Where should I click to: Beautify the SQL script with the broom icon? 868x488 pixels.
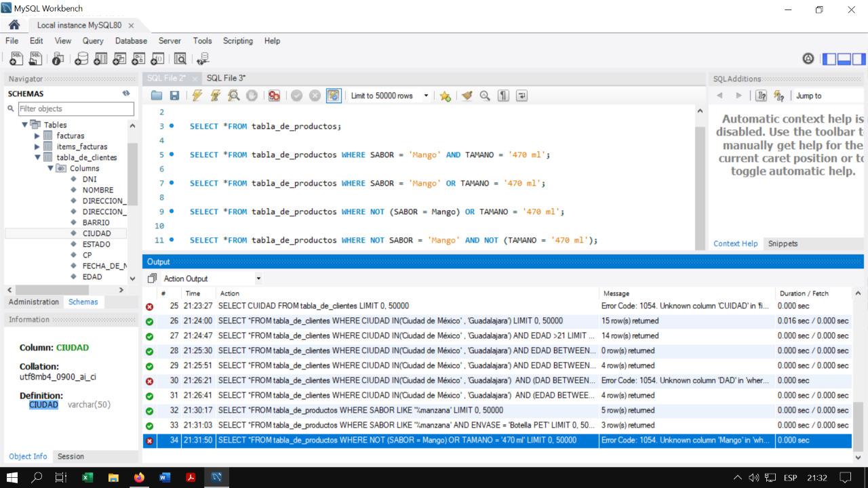click(x=467, y=96)
